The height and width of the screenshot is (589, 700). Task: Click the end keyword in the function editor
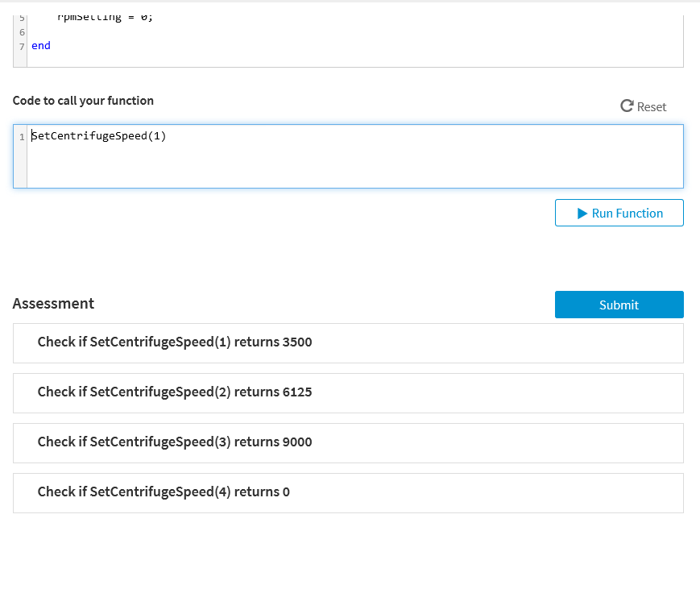40,45
